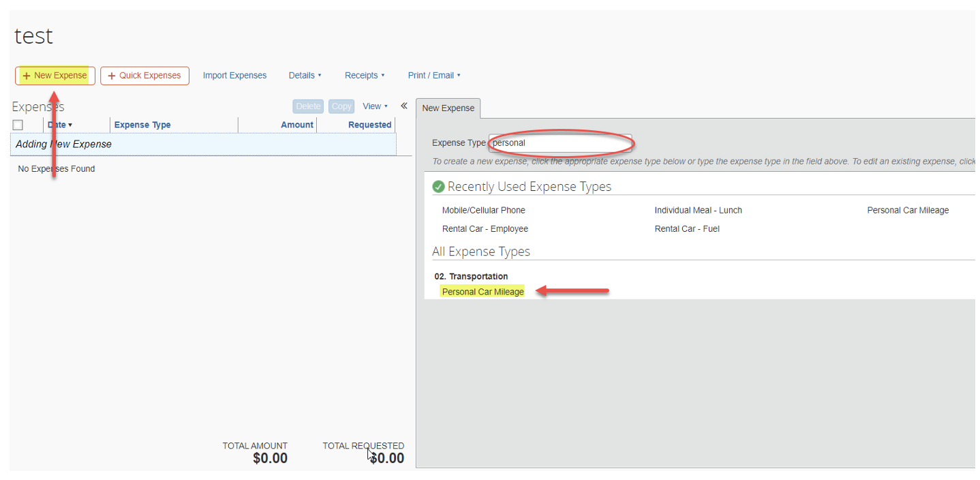The width and height of the screenshot is (980, 480).
Task: Open Import Expenses
Action: click(234, 76)
